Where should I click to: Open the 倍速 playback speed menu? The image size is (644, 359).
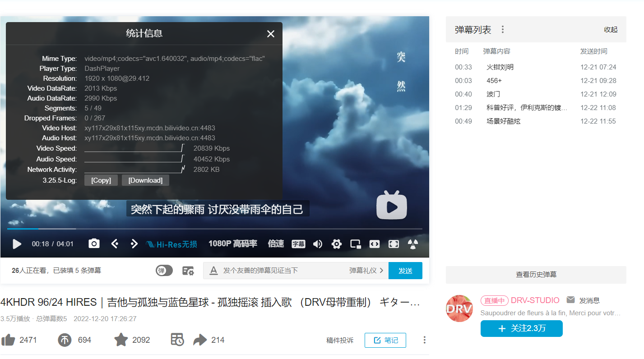[x=275, y=244]
